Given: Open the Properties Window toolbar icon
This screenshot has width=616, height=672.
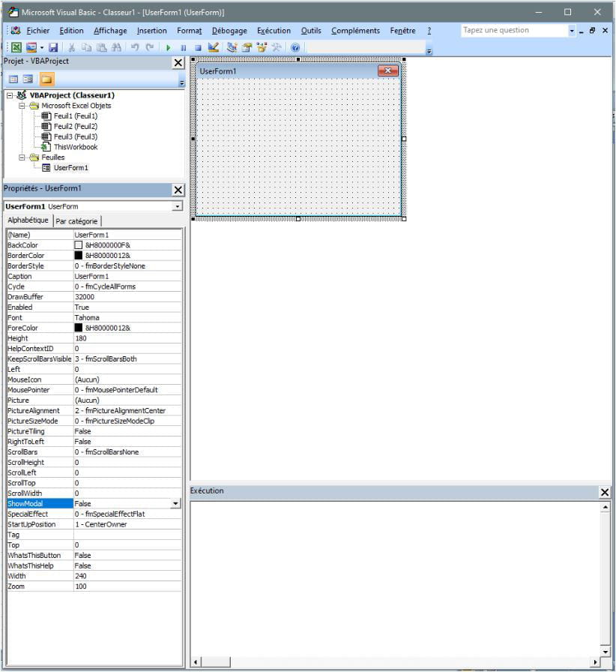Looking at the screenshot, I should [x=247, y=47].
